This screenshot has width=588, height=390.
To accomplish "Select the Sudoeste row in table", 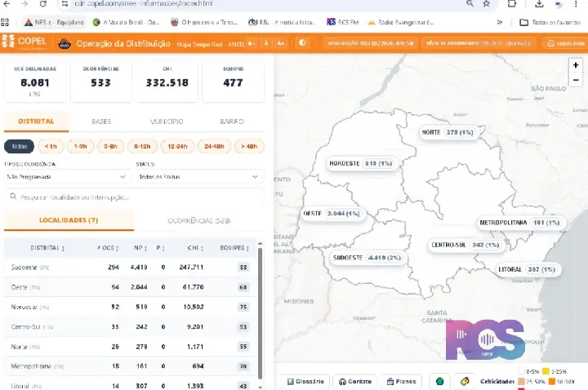I will coord(130,267).
